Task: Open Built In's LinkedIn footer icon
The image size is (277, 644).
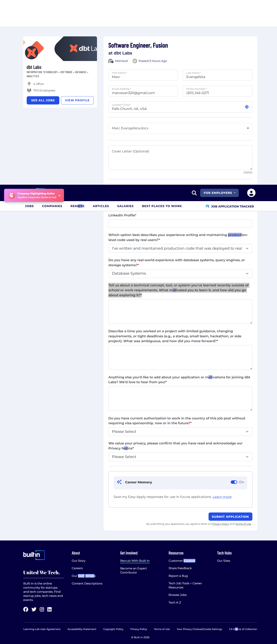Action: point(49,609)
